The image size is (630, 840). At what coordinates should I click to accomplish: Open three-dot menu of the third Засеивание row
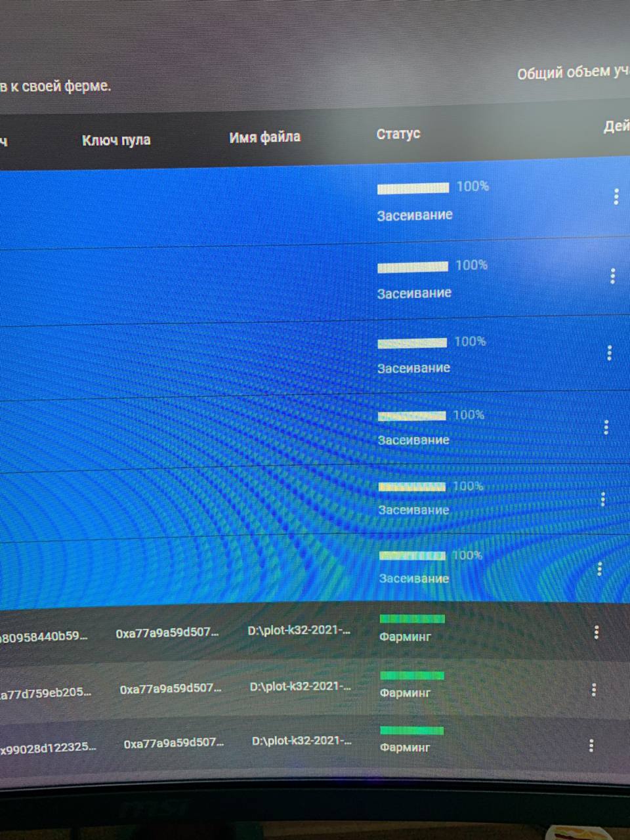pyautogui.click(x=610, y=353)
